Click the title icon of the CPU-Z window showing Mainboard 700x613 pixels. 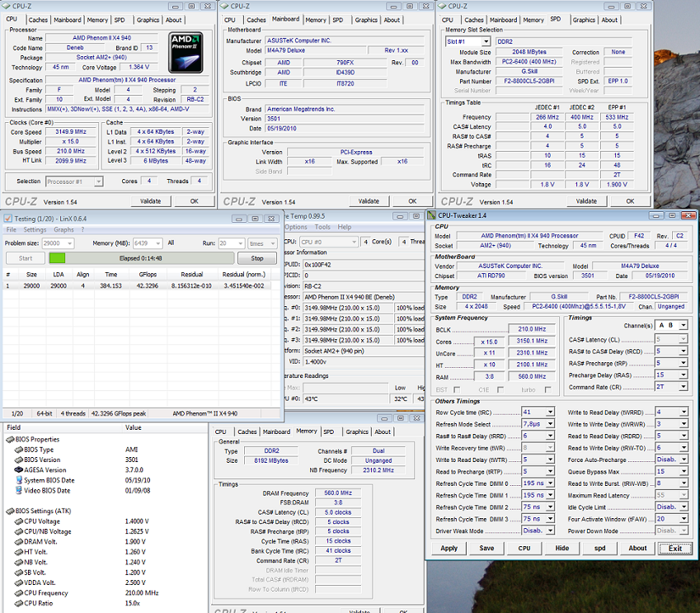click(224, 7)
